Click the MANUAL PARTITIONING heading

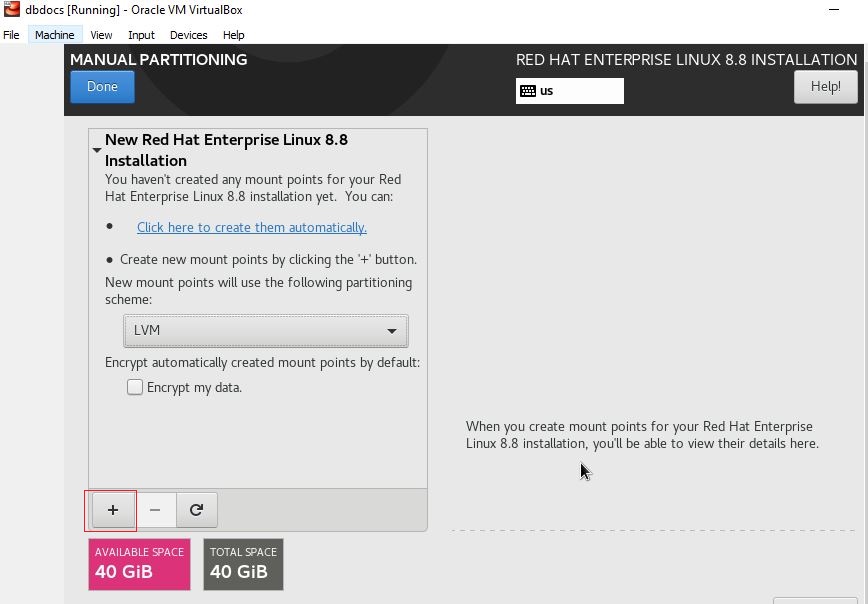[x=159, y=59]
